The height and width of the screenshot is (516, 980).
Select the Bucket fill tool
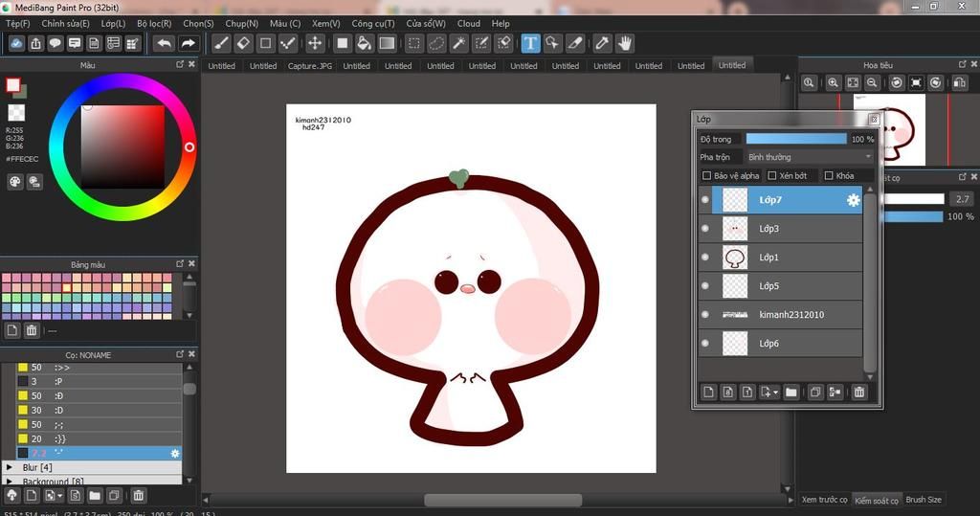(365, 43)
